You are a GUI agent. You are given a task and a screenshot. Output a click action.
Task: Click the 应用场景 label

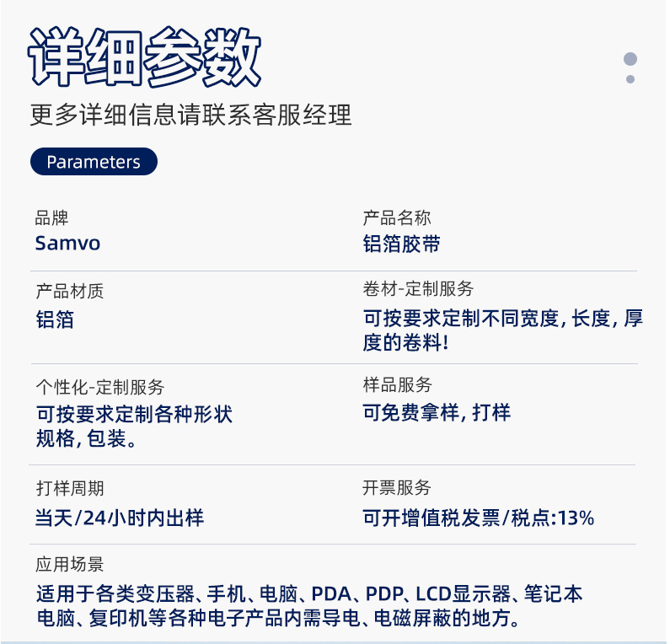pyautogui.click(x=70, y=565)
